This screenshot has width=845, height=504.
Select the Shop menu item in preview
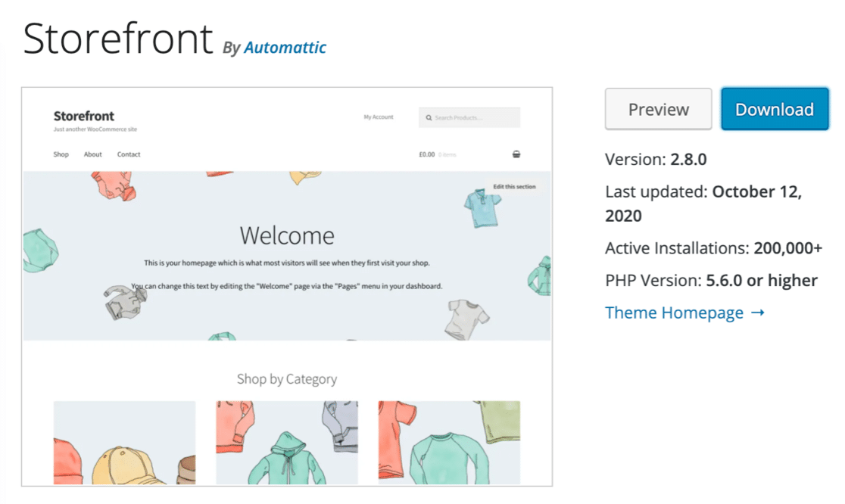(x=61, y=154)
